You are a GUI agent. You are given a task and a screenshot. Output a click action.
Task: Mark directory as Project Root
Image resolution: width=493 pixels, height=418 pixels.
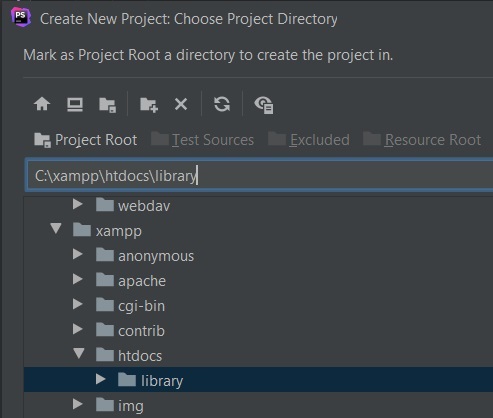coord(86,140)
